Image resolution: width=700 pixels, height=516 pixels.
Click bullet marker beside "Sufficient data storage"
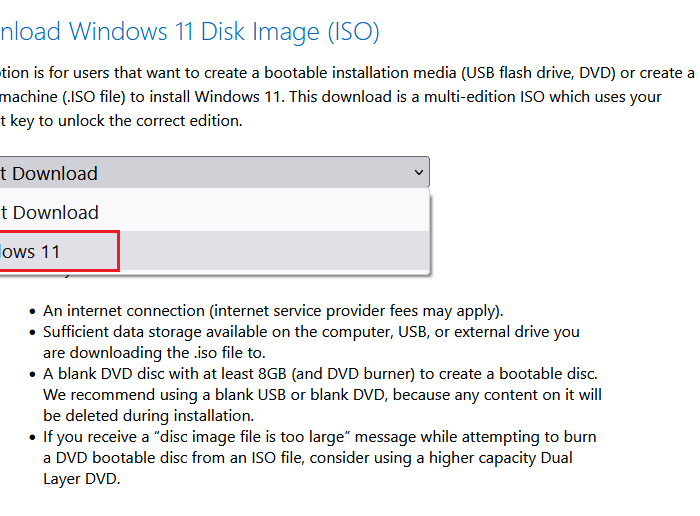(x=33, y=331)
